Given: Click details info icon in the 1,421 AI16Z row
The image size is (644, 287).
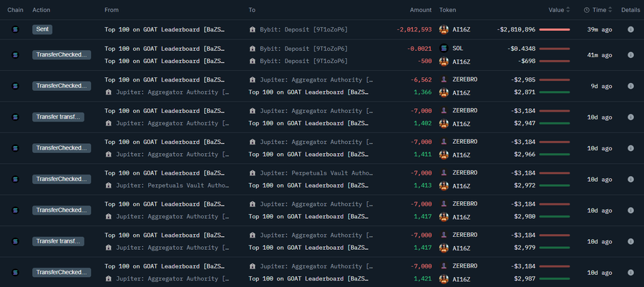Looking at the screenshot, I should (x=630, y=273).
